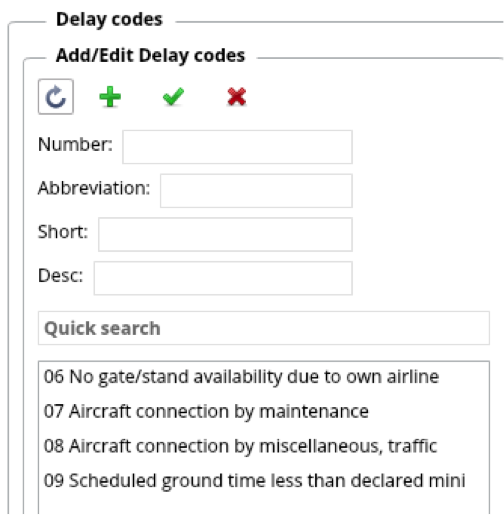This screenshot has height=515, width=504.
Task: Click the Desc: label
Action: [x=61, y=276]
